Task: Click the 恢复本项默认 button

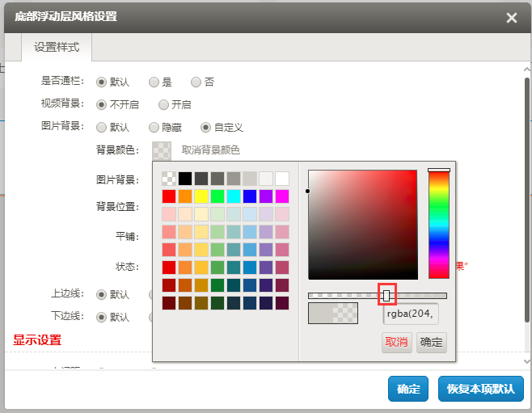Action: (481, 389)
